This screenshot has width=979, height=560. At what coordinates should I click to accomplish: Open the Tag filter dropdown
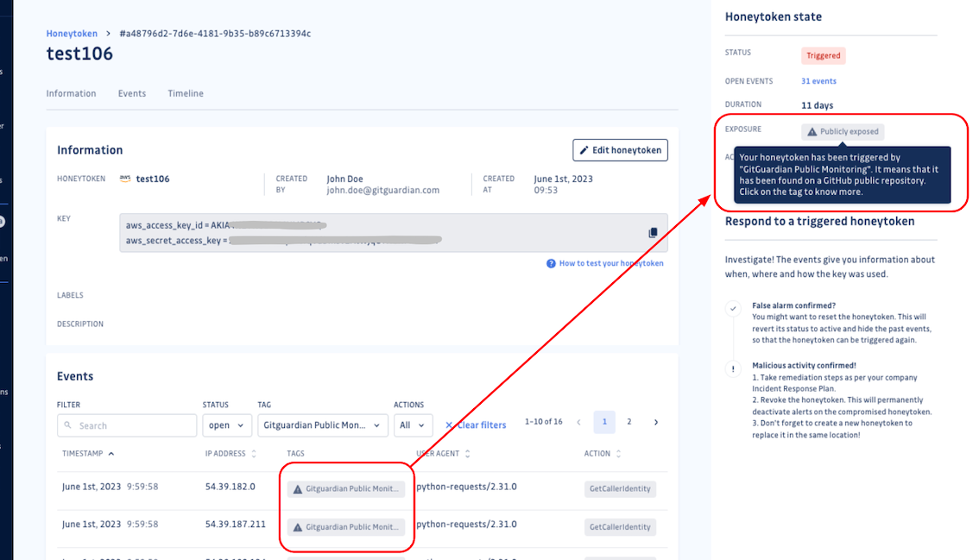pyautogui.click(x=322, y=425)
